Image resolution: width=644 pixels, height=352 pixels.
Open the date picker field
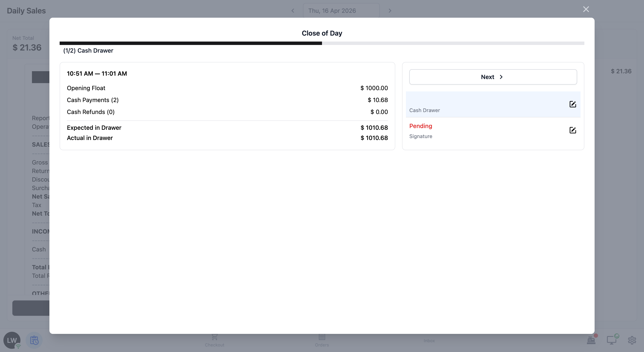click(341, 11)
